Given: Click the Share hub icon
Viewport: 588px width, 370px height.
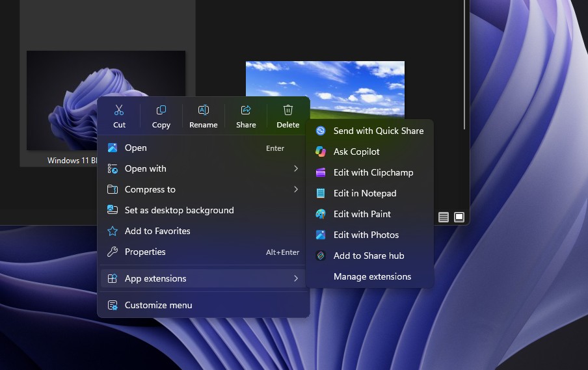Looking at the screenshot, I should pos(321,256).
